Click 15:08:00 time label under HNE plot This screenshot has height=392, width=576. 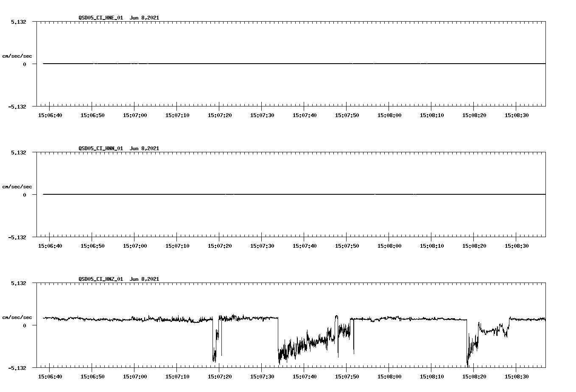(389, 115)
